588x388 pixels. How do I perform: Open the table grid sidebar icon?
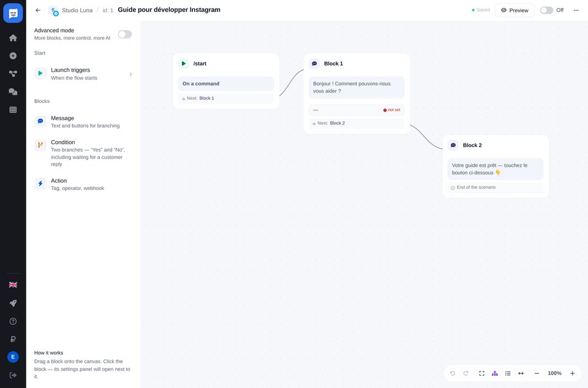(x=13, y=110)
